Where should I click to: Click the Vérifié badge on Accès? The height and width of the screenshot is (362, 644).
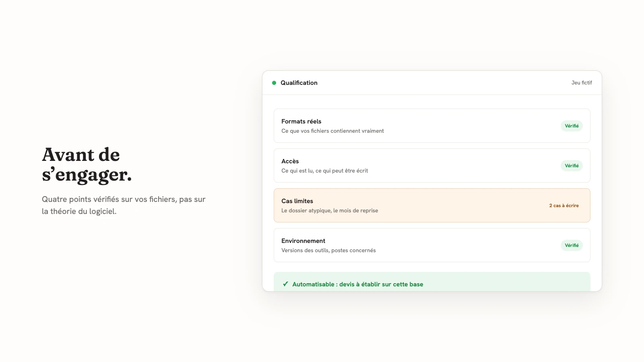(572, 166)
